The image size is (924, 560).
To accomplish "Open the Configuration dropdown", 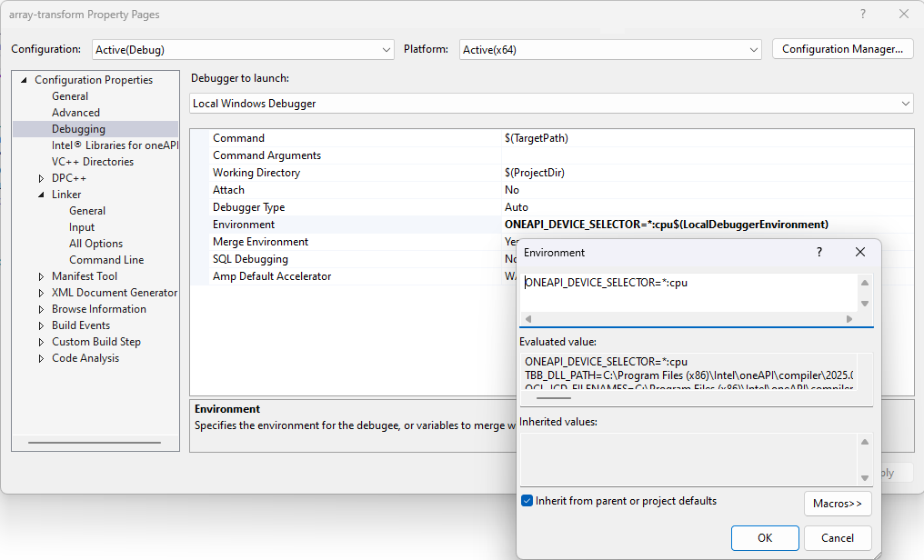I will pyautogui.click(x=387, y=49).
